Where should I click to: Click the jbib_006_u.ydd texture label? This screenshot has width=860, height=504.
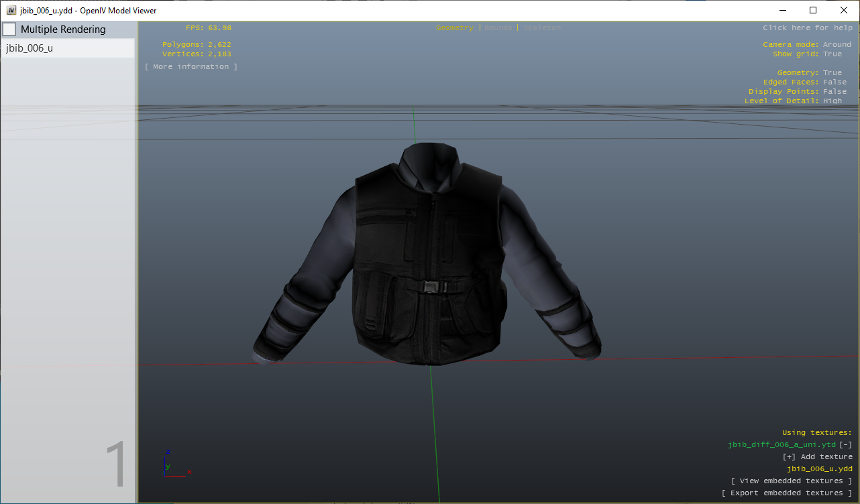point(820,468)
